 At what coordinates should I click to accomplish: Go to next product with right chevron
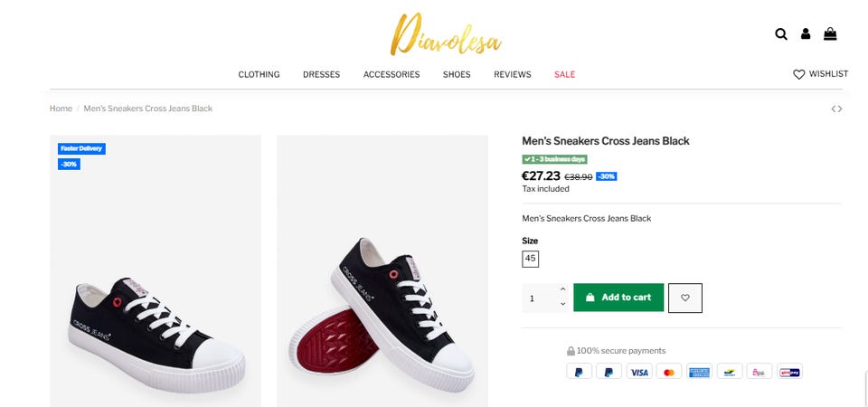[841, 109]
